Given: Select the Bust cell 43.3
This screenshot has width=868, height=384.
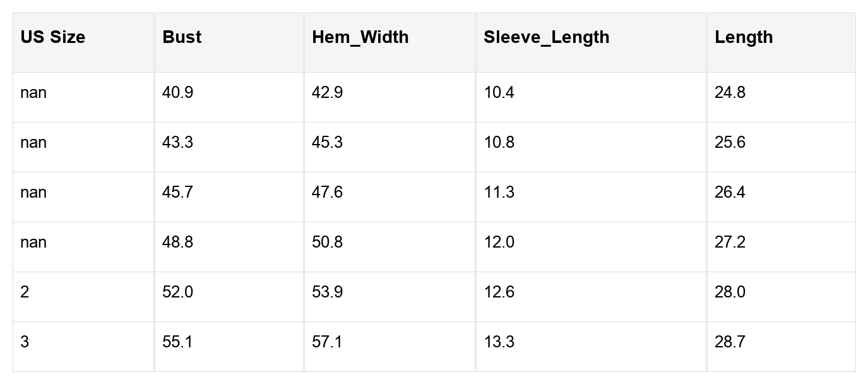Looking at the screenshot, I should 177,143.
